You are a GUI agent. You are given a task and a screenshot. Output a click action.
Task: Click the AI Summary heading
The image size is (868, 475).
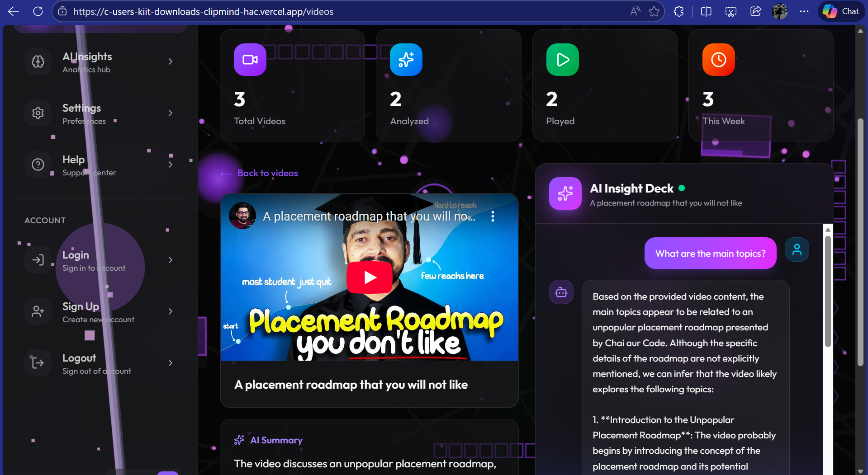coord(276,440)
